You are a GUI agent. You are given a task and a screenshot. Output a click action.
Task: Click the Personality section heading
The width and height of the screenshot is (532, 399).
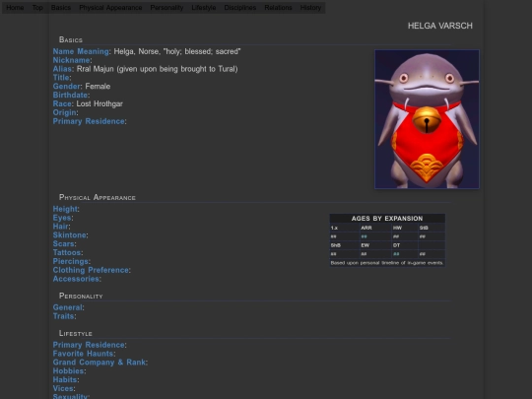point(81,296)
